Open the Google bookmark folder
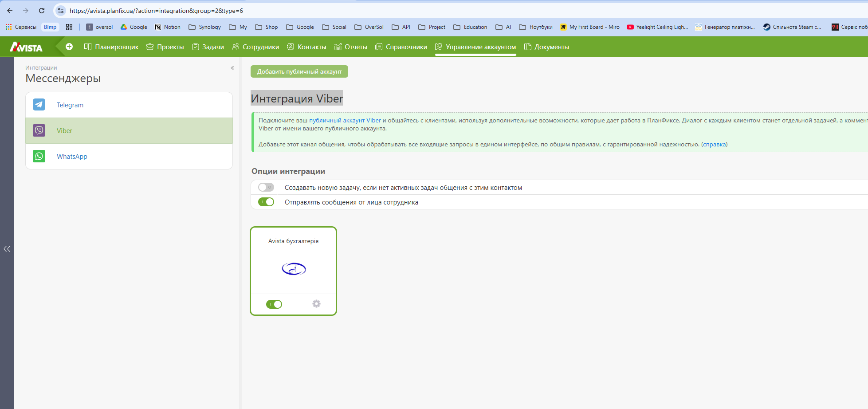 (x=300, y=27)
